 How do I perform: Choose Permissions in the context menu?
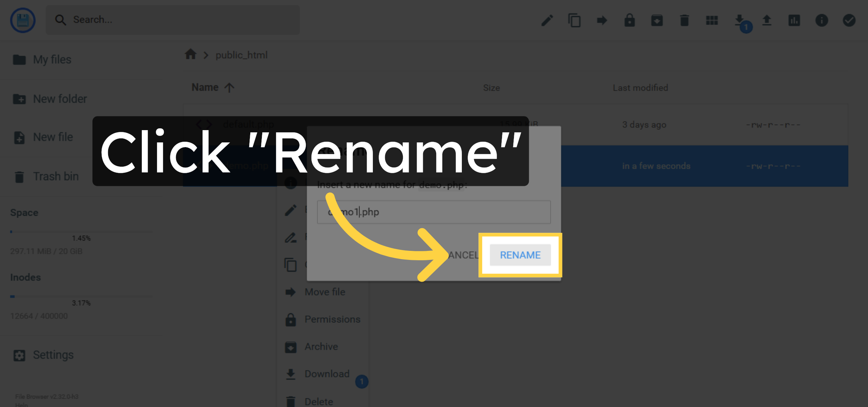tap(332, 319)
